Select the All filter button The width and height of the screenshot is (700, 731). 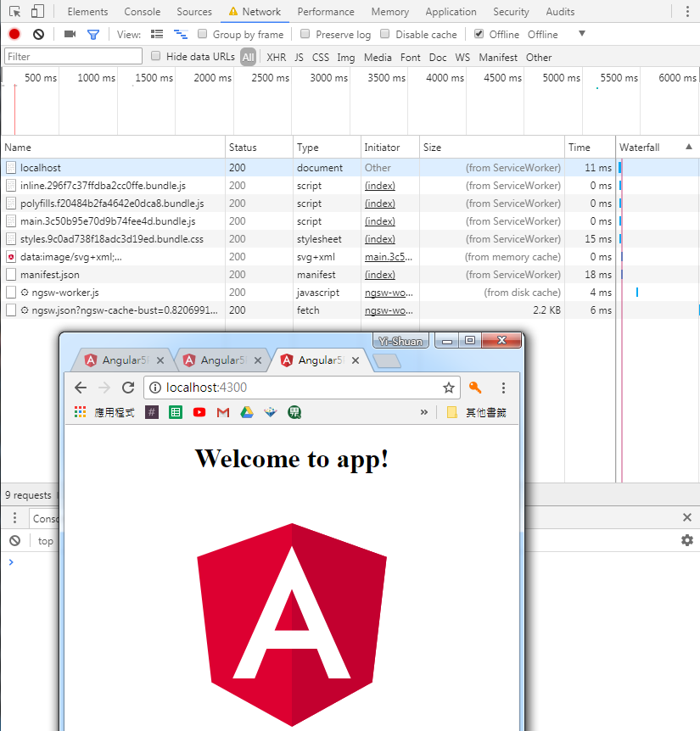click(x=249, y=57)
